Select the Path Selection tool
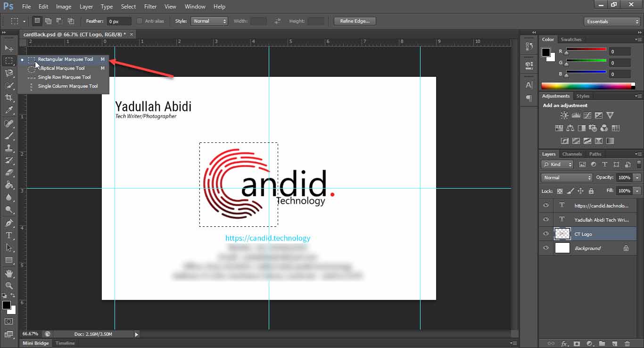This screenshot has height=348, width=644. tap(9, 247)
